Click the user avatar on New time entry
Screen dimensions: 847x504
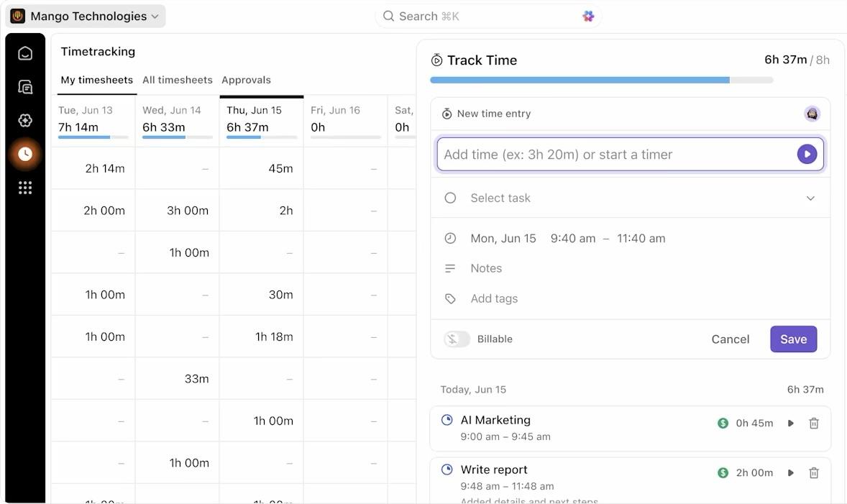811,114
